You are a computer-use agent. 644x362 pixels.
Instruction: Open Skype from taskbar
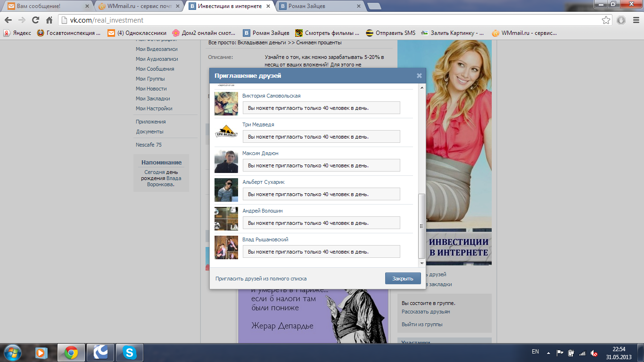click(129, 353)
